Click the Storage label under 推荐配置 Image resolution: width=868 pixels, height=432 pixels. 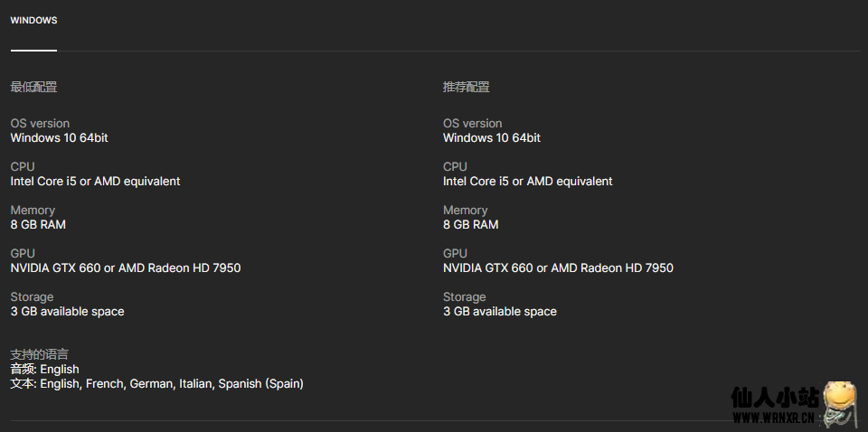coord(465,297)
